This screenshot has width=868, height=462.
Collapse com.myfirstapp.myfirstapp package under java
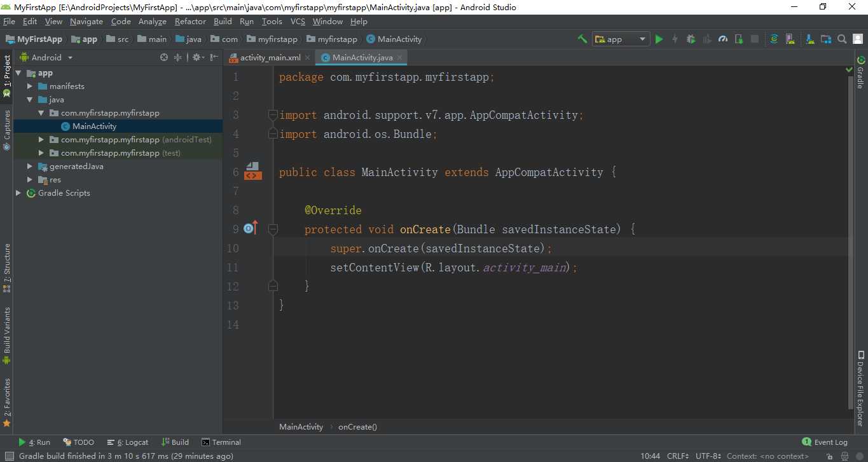click(x=41, y=113)
